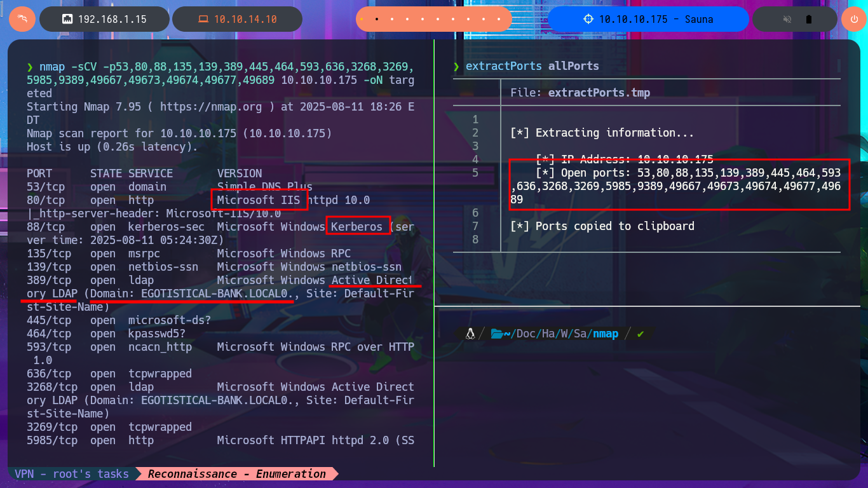Viewport: 868px width, 488px height.
Task: Click line number 8 in extractPorts output
Action: click(x=475, y=240)
